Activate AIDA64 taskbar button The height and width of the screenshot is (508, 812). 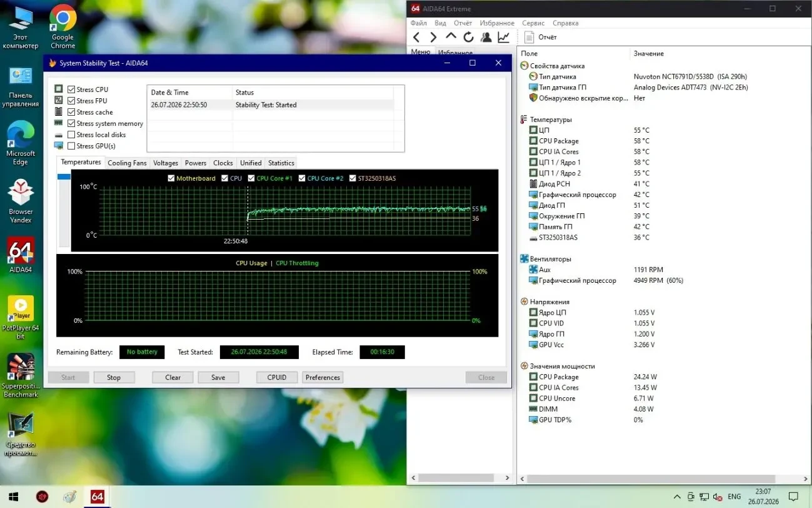click(x=97, y=497)
